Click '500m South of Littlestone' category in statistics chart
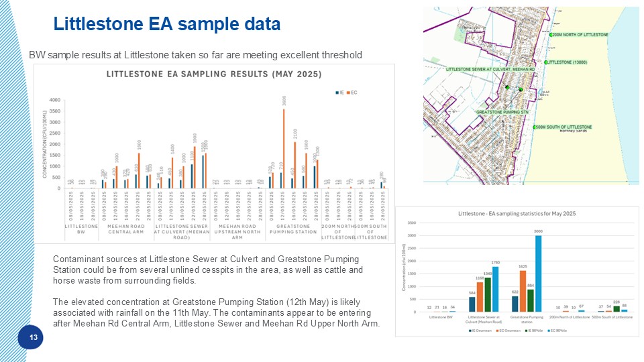 point(612,317)
